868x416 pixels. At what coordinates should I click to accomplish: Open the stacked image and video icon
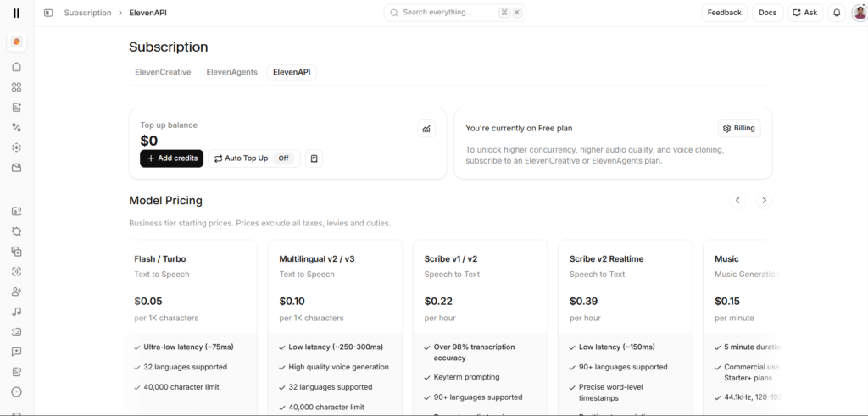click(17, 251)
